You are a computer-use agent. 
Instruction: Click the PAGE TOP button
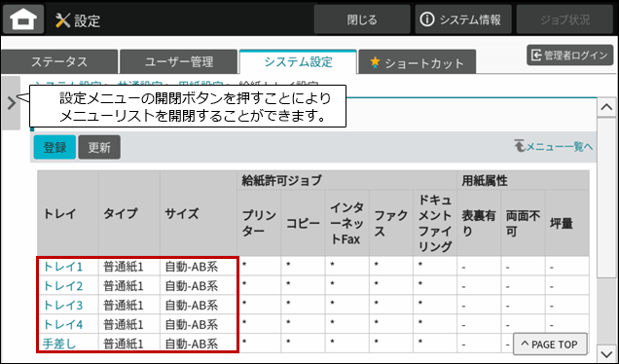tap(550, 345)
